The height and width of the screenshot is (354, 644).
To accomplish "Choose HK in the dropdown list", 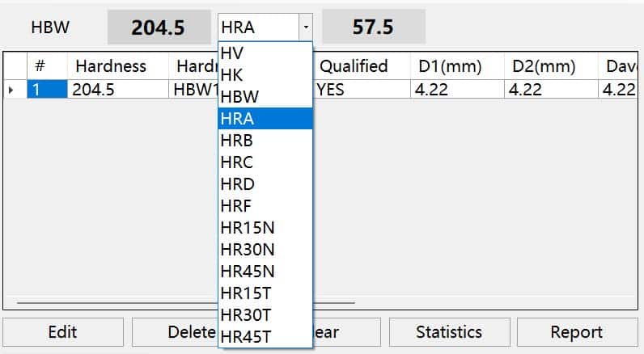I will click(x=265, y=75).
